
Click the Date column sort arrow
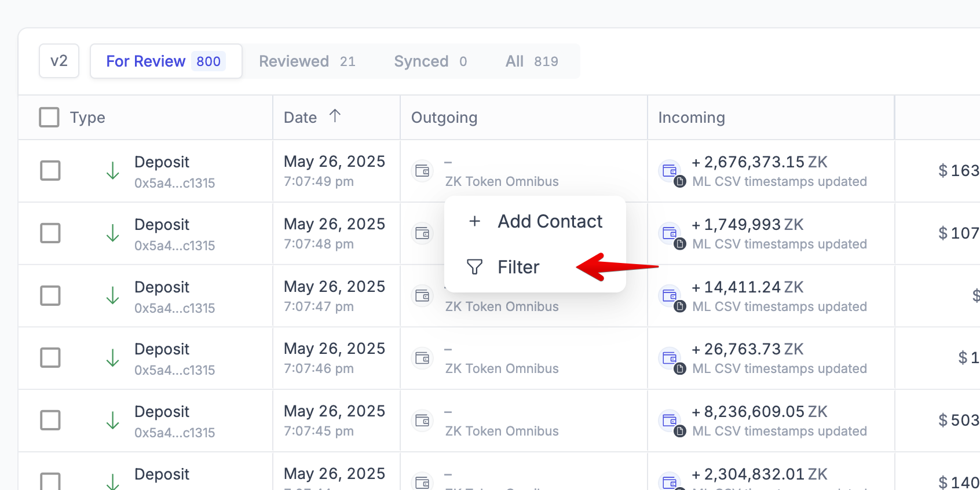[x=335, y=116]
